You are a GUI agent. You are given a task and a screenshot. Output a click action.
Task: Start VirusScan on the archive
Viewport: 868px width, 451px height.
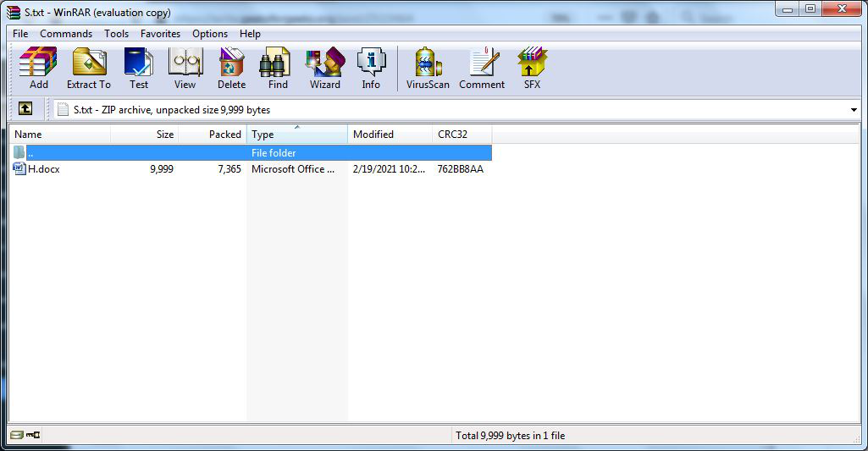pyautogui.click(x=428, y=68)
